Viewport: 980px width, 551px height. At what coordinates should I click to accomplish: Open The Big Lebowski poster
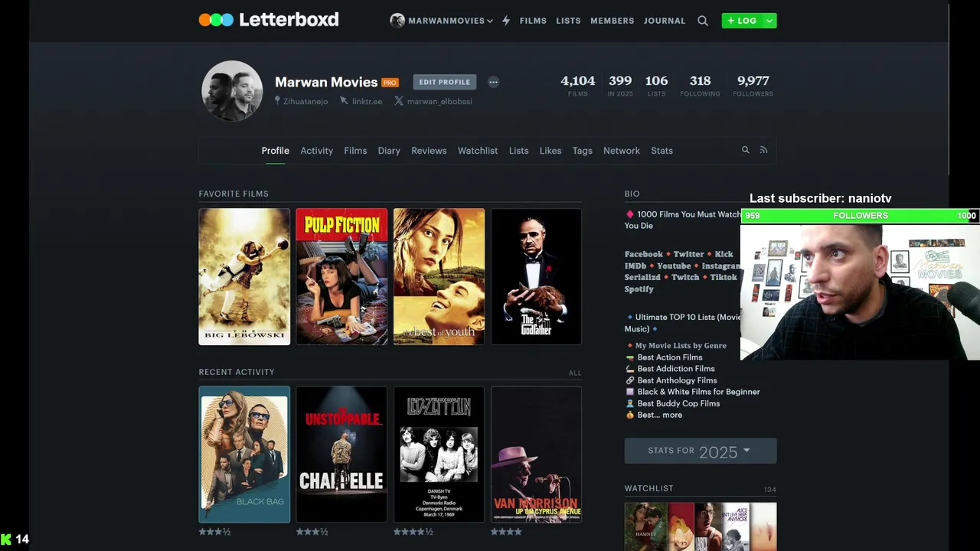pyautogui.click(x=244, y=276)
